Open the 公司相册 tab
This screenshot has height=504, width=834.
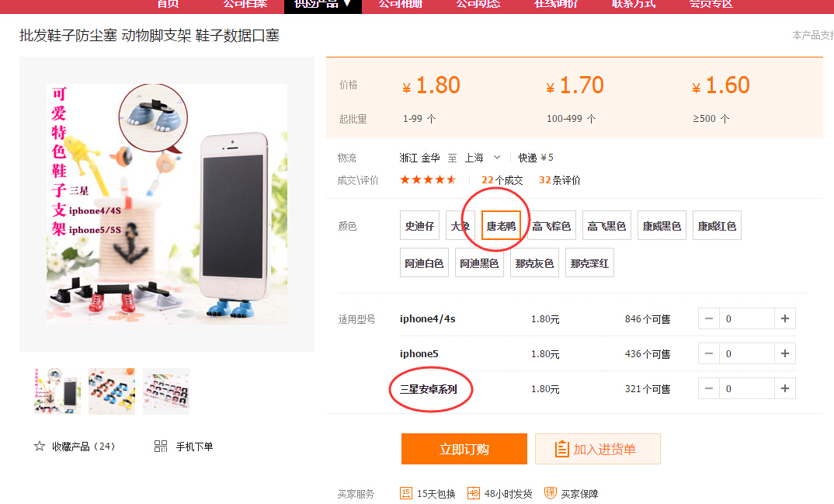pyautogui.click(x=401, y=5)
